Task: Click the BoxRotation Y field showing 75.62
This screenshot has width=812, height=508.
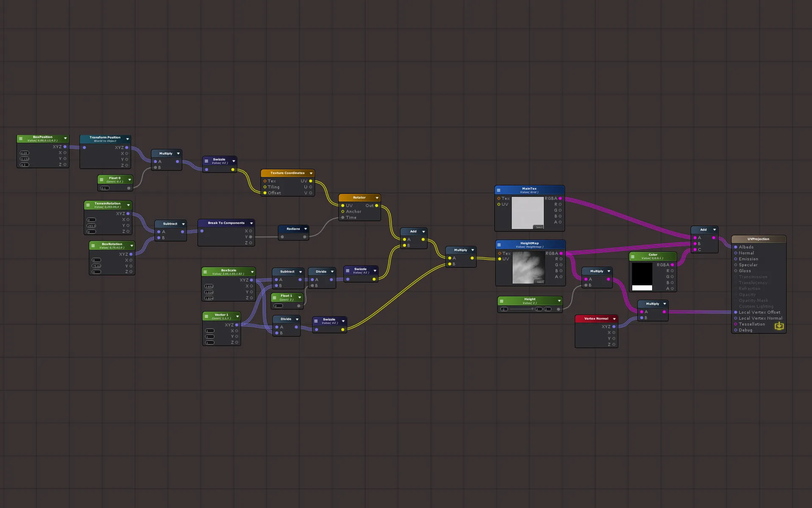Action: [x=96, y=266]
